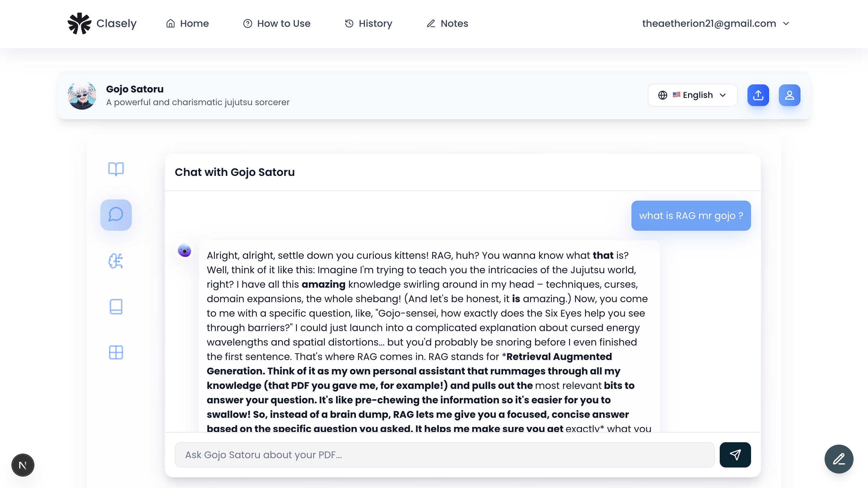Click the Clasely logo
This screenshot has height=488, width=868.
coord(102,23)
